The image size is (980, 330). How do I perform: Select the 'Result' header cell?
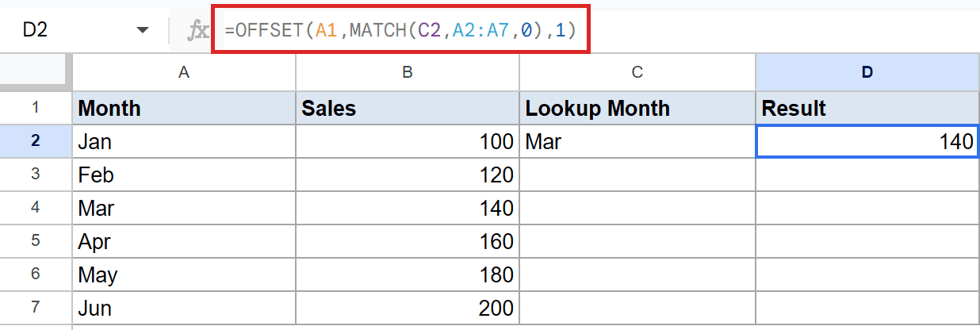(867, 108)
